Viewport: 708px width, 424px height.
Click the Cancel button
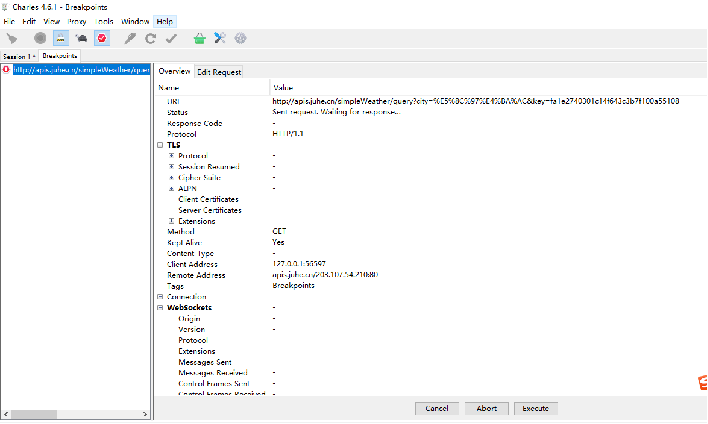[x=437, y=408]
